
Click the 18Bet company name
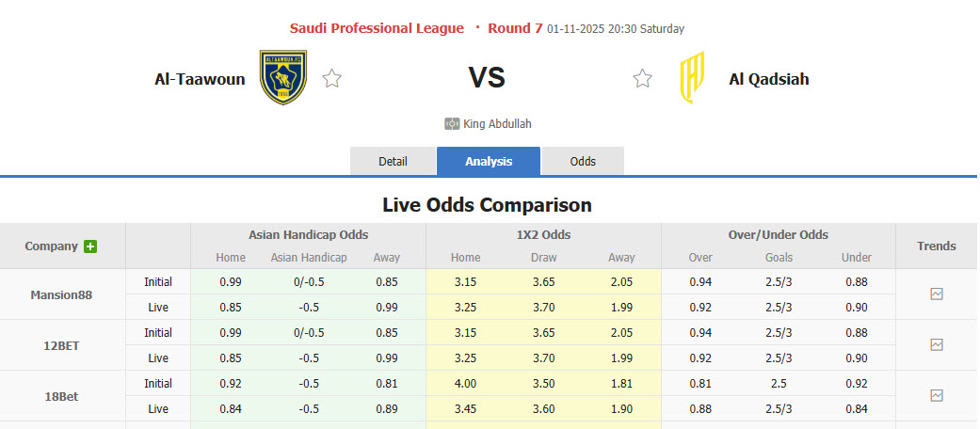tap(62, 396)
